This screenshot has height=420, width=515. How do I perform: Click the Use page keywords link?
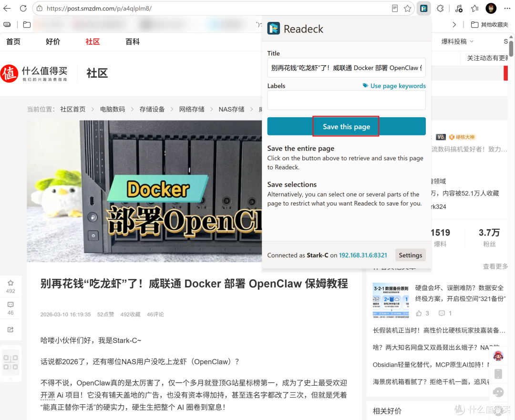(394, 86)
